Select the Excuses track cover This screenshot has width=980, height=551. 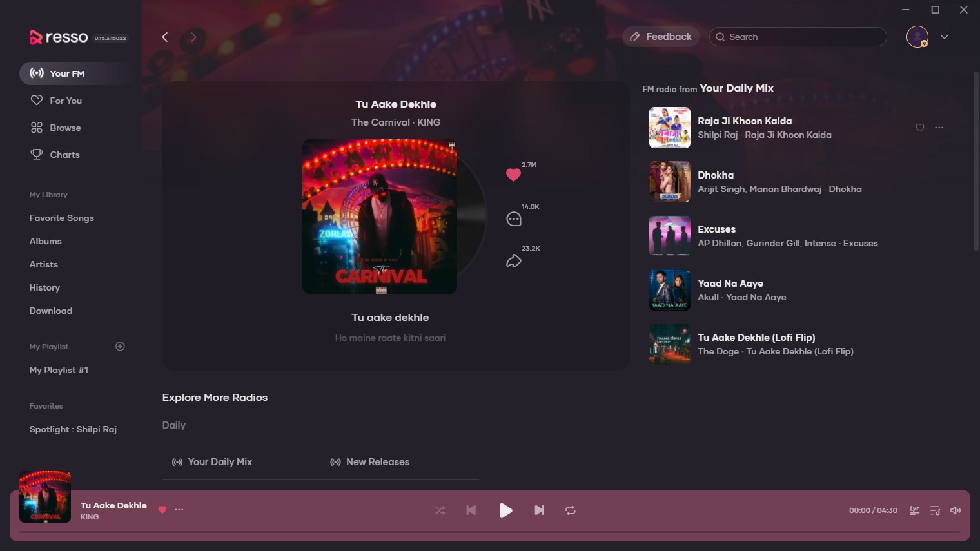[x=669, y=236]
